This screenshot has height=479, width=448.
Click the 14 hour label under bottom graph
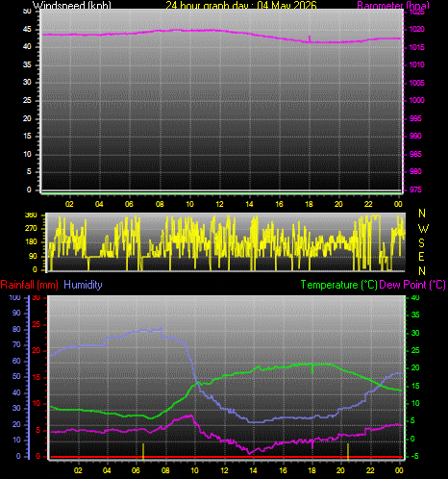pyautogui.click(x=253, y=470)
